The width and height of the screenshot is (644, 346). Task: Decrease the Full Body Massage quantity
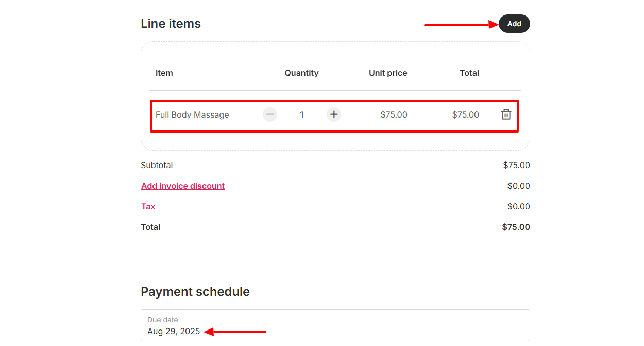[270, 114]
